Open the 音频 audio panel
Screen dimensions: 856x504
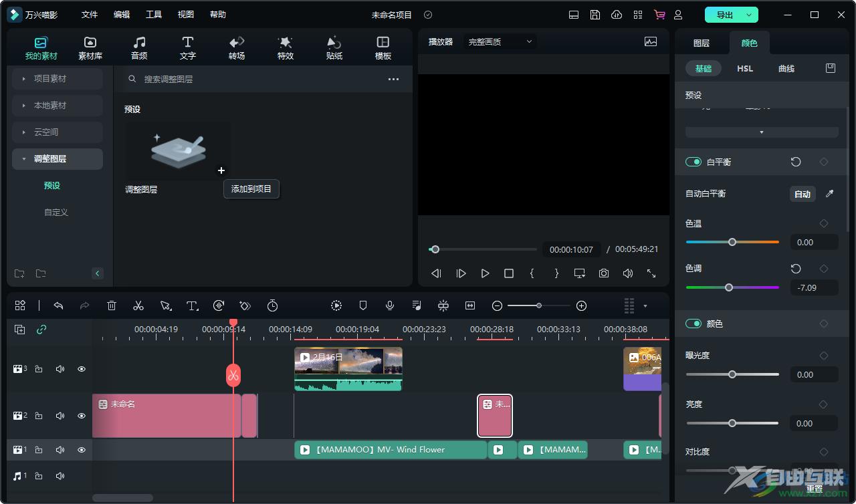pyautogui.click(x=139, y=48)
